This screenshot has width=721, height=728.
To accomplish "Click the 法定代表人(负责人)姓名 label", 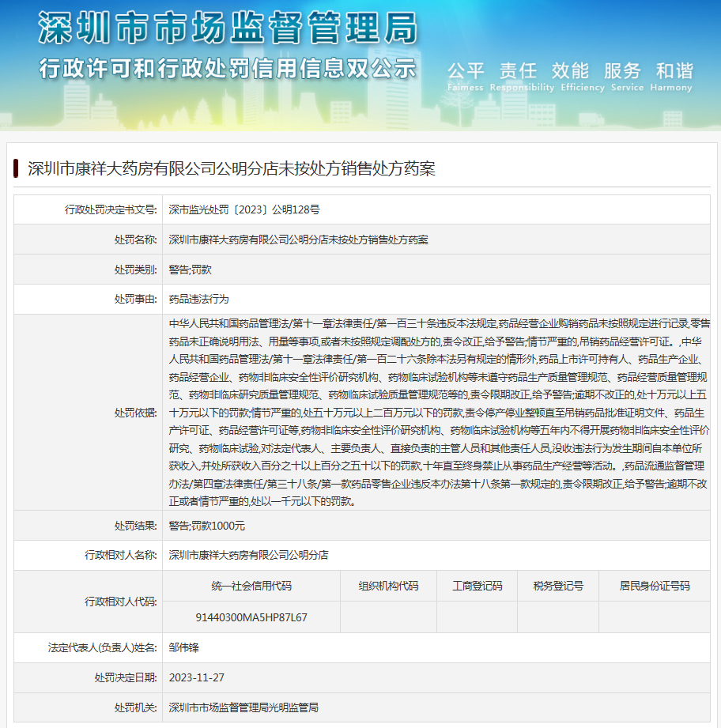I will tap(103, 647).
